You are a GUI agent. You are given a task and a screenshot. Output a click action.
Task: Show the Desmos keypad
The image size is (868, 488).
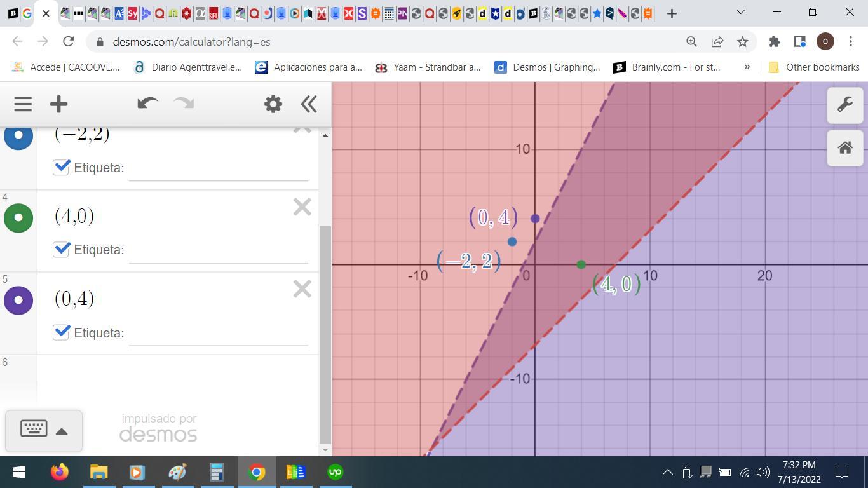click(x=34, y=429)
